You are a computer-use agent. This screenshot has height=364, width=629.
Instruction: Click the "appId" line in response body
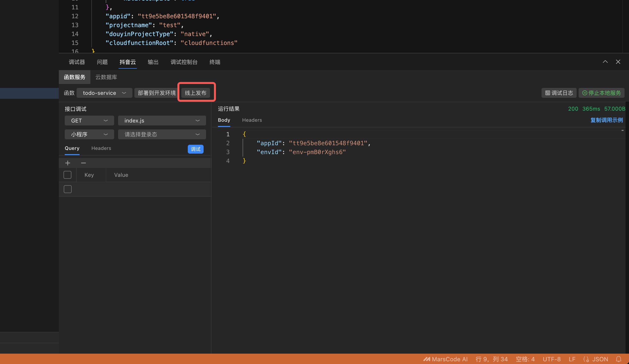[x=314, y=143]
